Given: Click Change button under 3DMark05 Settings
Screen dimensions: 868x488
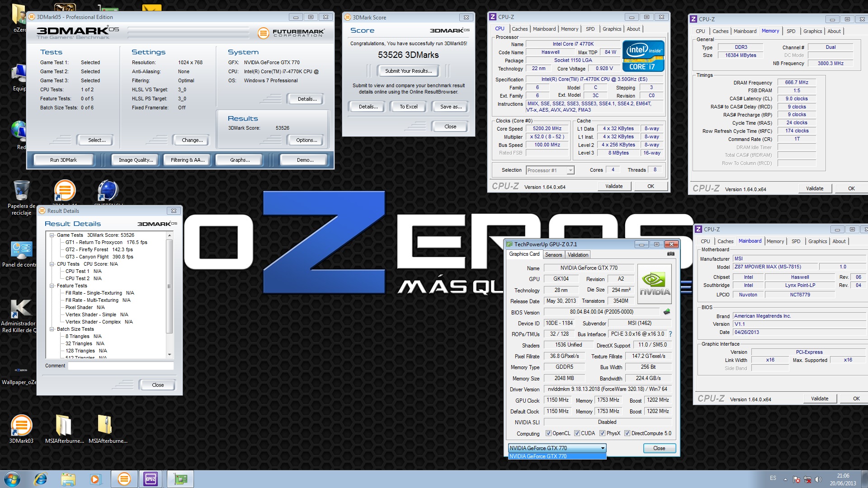Looking at the screenshot, I should pos(192,140).
